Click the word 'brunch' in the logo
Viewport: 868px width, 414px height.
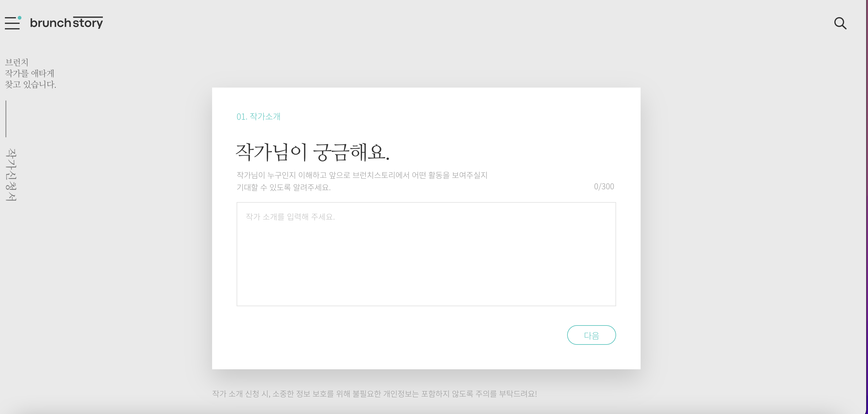point(51,23)
